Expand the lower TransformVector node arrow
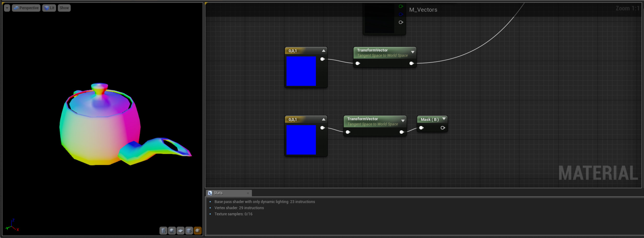Viewport: 644px width, 238px height. tap(403, 121)
